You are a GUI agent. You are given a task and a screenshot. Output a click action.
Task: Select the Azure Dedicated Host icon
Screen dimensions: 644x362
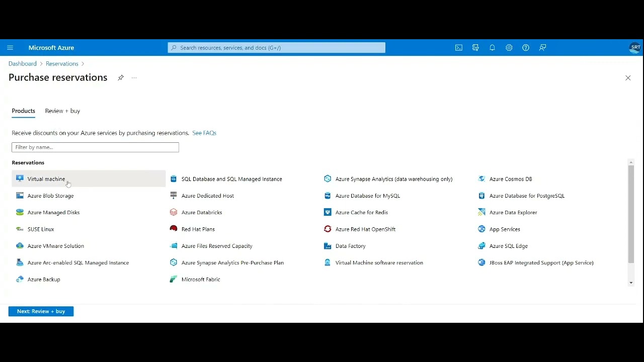pos(174,196)
